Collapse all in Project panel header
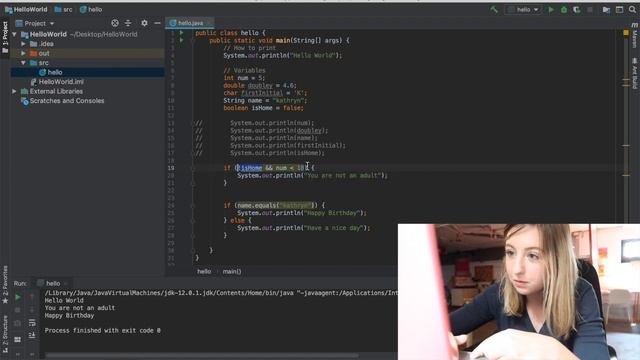640x360 pixels. point(128,23)
